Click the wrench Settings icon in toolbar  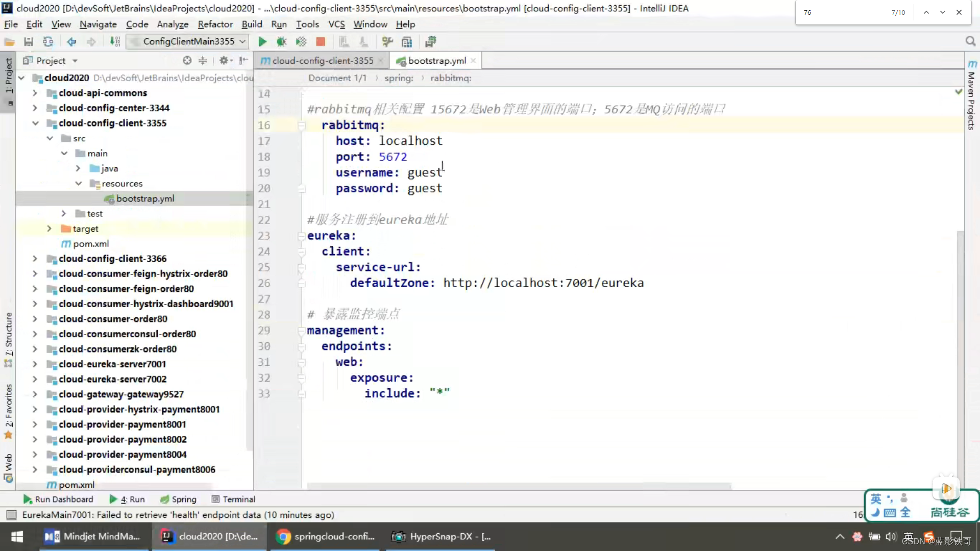387,42
